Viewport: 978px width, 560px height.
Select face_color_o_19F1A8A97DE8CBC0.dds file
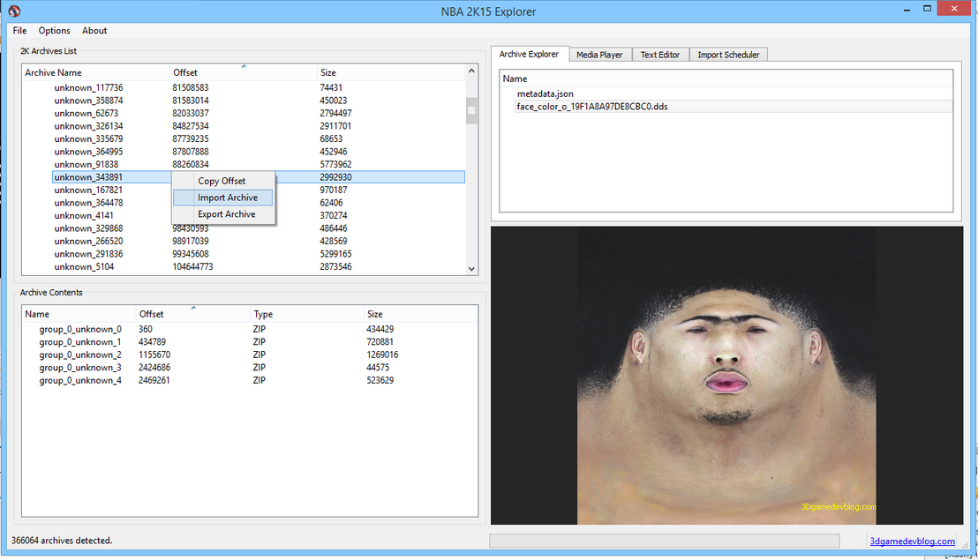pos(592,107)
